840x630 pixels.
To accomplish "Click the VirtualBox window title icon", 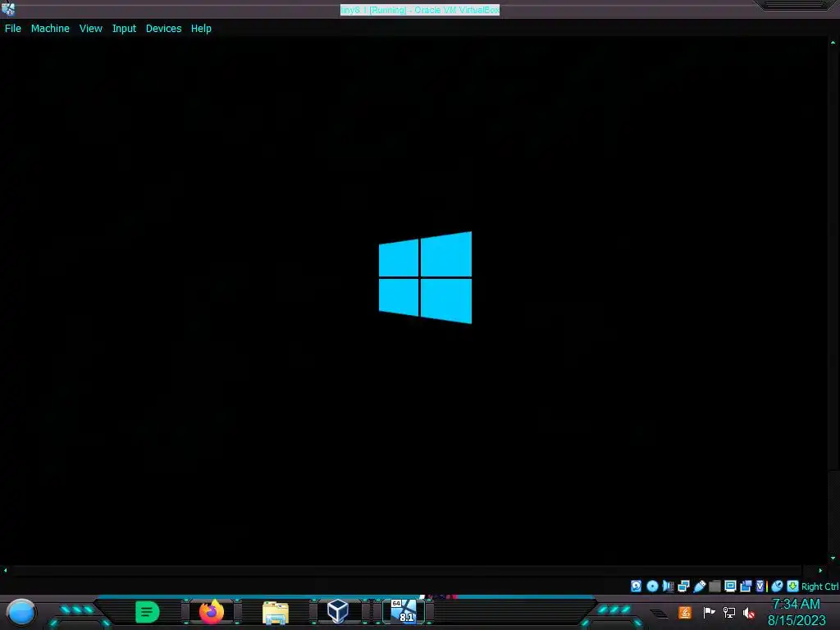I will pos(8,8).
